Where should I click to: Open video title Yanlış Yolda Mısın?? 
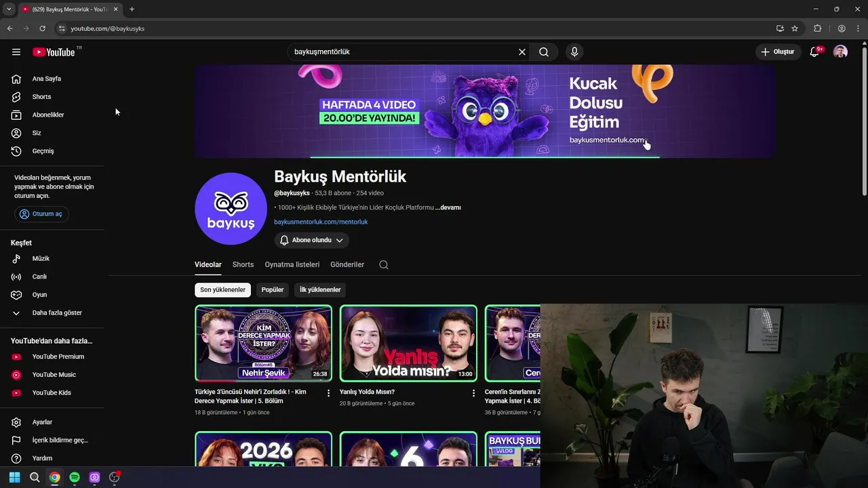367,392
